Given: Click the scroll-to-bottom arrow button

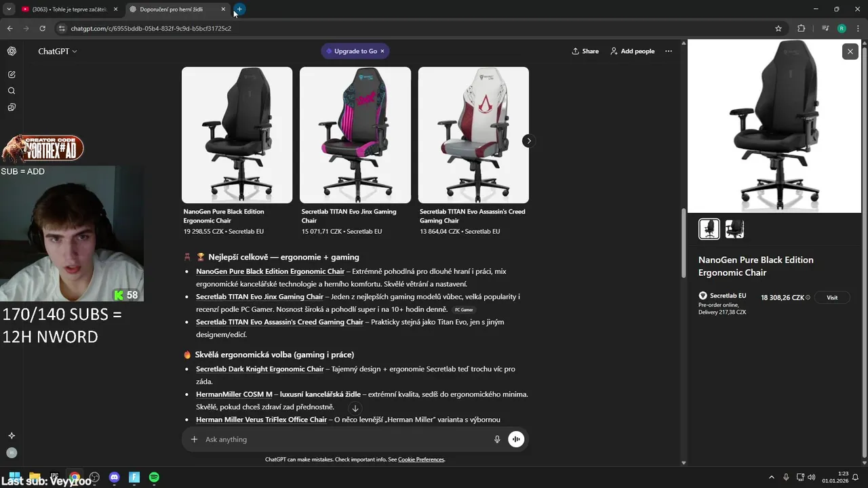Looking at the screenshot, I should (355, 408).
